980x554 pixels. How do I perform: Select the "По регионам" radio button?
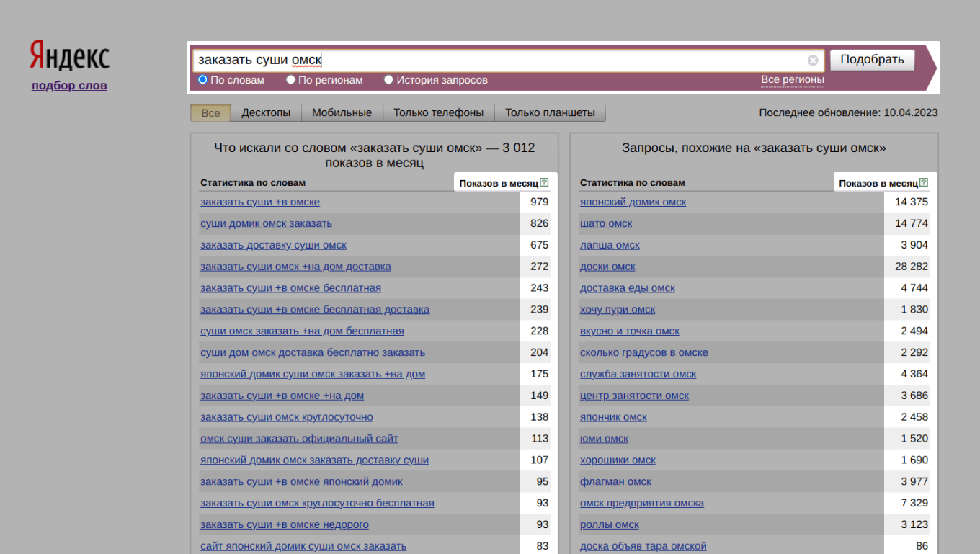[x=291, y=80]
